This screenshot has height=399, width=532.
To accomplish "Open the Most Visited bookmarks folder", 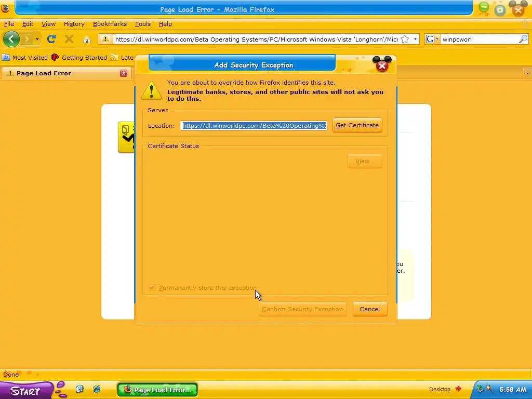I will [25, 58].
